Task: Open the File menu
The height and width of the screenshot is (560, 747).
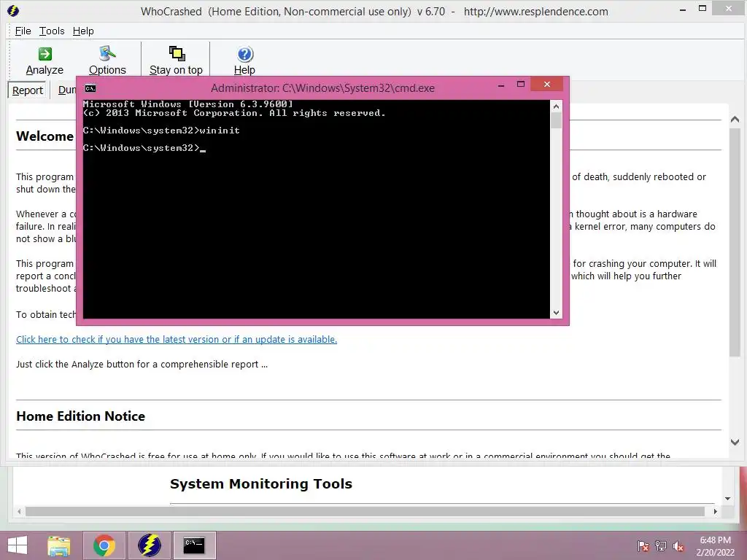Action: pyautogui.click(x=23, y=31)
